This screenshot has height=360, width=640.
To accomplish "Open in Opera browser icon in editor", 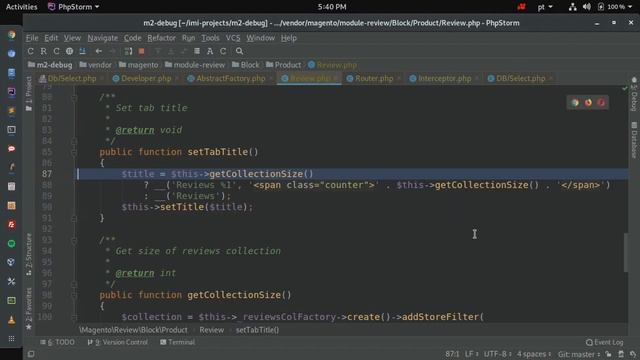I will pyautogui.click(x=601, y=102).
